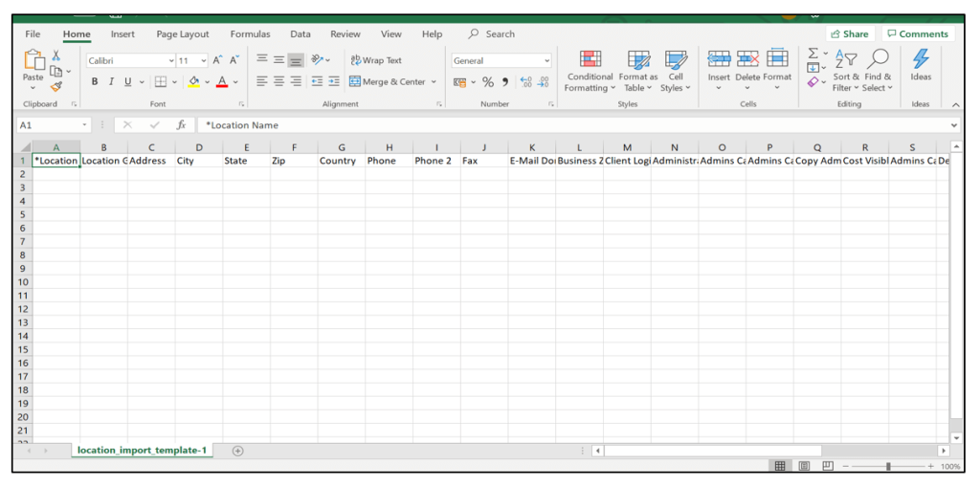
Task: Click the Accounting Number Format icon
Action: [459, 82]
